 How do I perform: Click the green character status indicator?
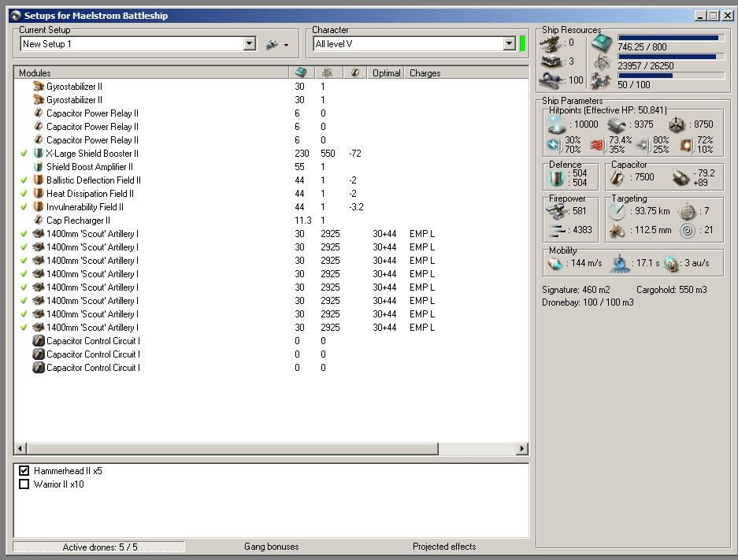522,44
